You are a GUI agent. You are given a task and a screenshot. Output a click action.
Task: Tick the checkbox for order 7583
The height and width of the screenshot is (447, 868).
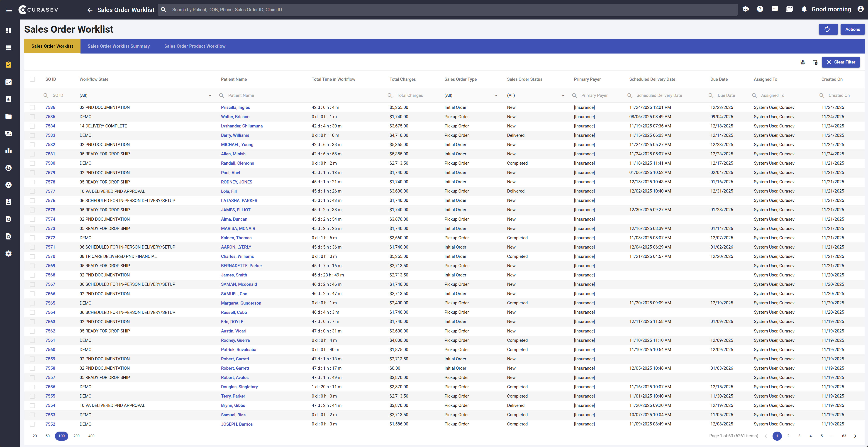tap(32, 136)
